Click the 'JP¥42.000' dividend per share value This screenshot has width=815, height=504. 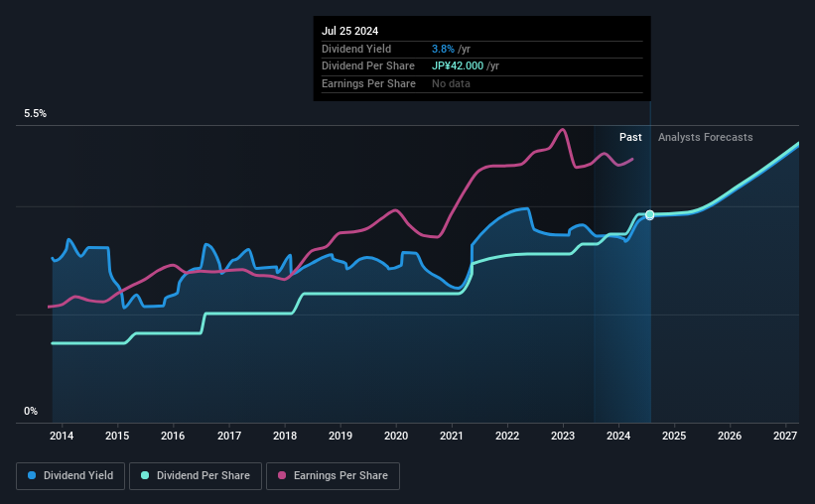(x=458, y=66)
